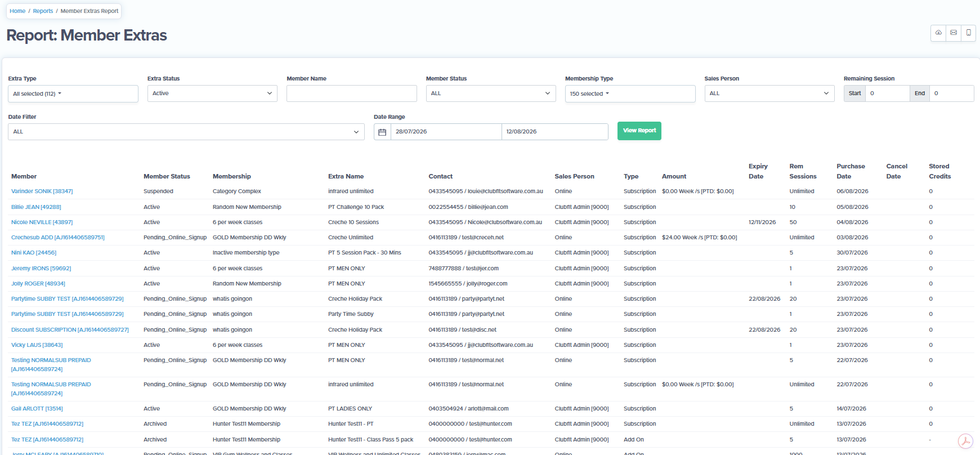Open member Crechesub ADD link
This screenshot has height=455, width=980.
pos(58,238)
